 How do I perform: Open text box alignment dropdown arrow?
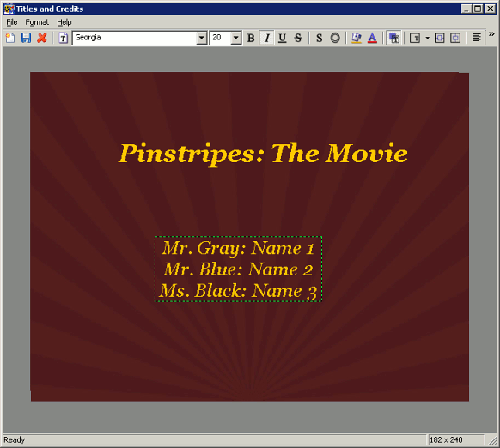pos(427,38)
